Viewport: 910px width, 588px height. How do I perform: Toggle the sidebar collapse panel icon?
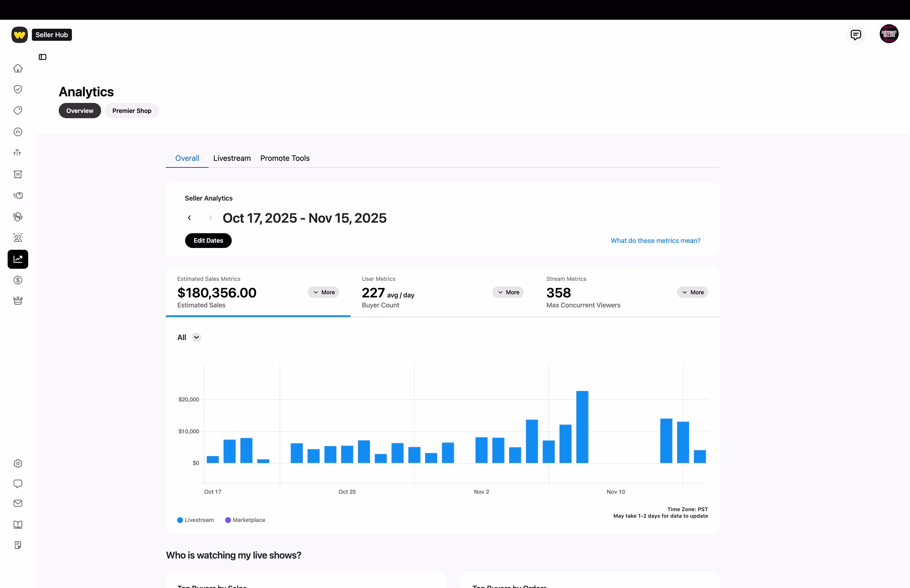pyautogui.click(x=42, y=57)
